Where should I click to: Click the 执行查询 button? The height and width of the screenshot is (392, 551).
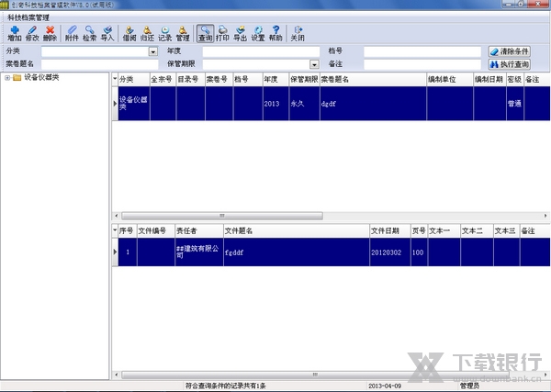510,64
